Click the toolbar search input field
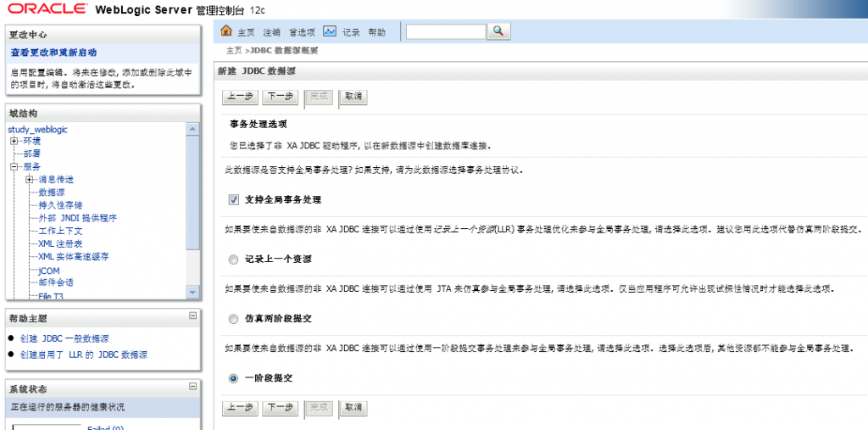The height and width of the screenshot is (430, 868). (x=446, y=31)
